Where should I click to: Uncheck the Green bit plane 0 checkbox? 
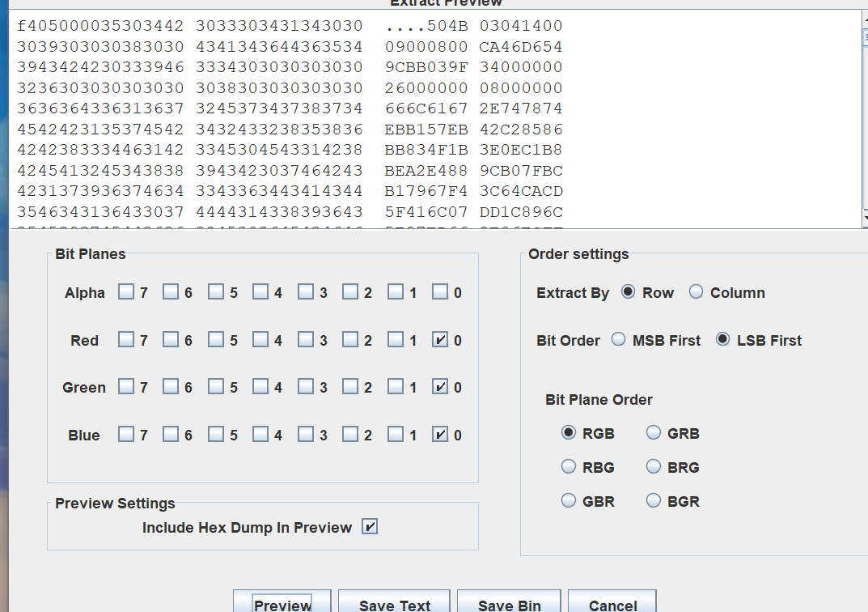440,387
